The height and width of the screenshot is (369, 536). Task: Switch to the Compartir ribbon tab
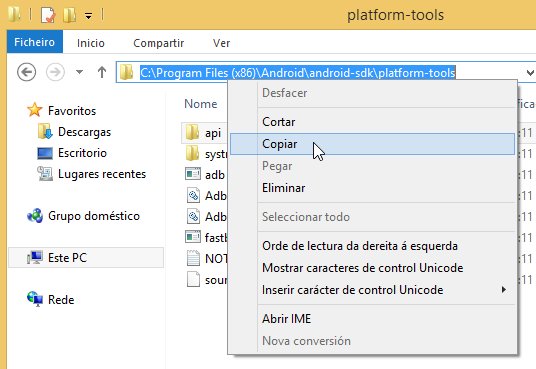click(159, 43)
